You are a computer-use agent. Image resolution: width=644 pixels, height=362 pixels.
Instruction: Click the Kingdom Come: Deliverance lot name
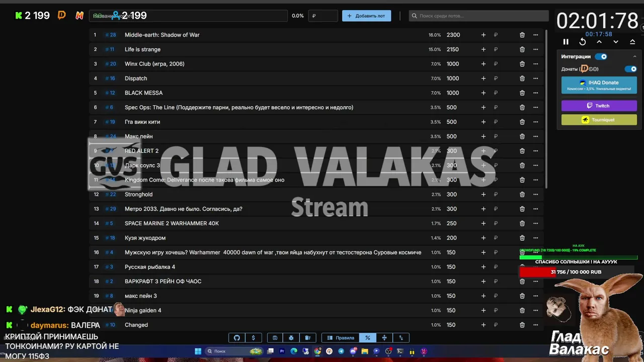point(204,180)
